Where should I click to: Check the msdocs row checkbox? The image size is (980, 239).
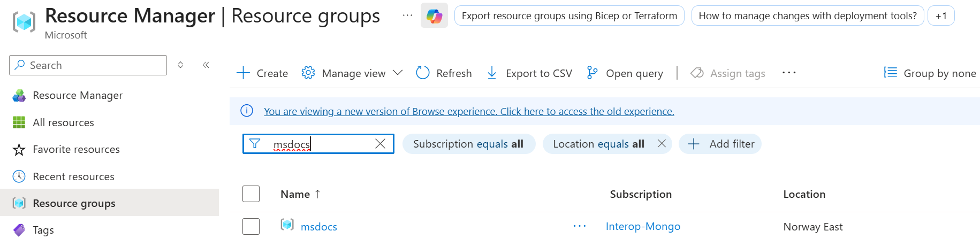[251, 227]
